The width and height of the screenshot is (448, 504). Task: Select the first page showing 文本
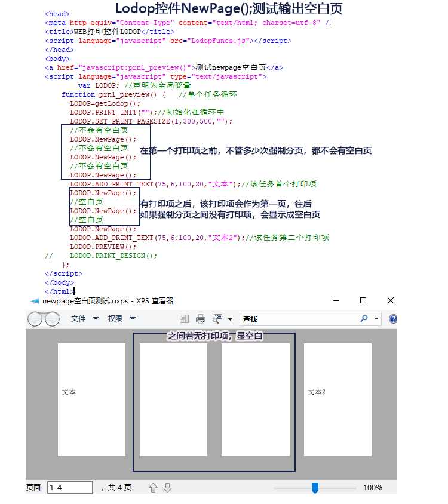(91, 399)
